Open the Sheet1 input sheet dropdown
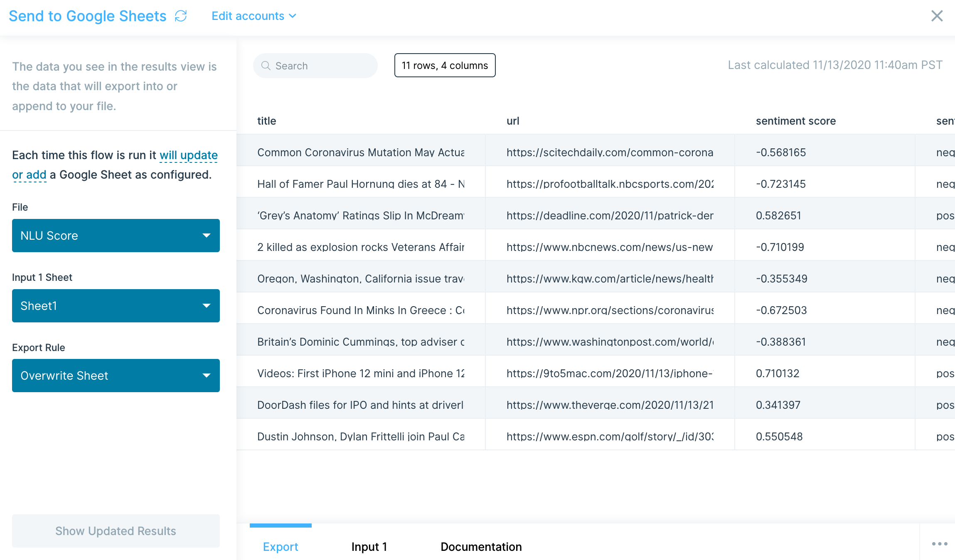Image resolution: width=955 pixels, height=560 pixels. point(116,306)
